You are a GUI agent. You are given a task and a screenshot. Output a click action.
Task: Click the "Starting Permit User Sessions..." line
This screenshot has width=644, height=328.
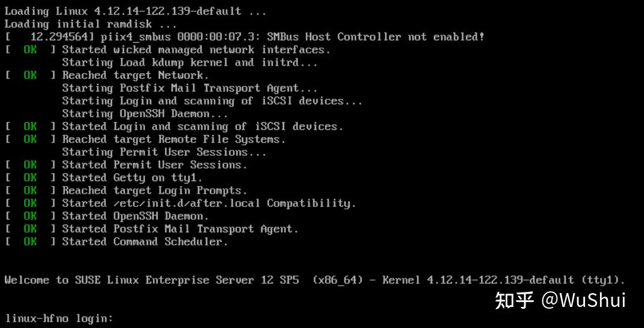pos(164,152)
